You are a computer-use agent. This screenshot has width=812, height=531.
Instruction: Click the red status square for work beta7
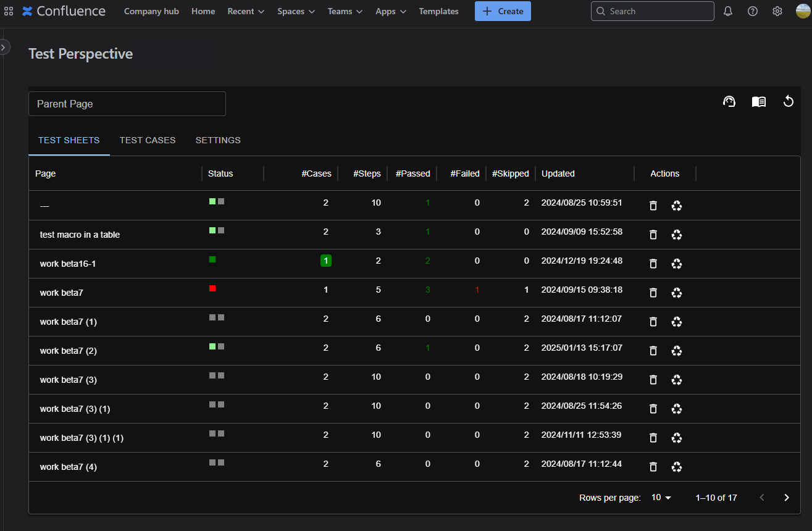(212, 288)
